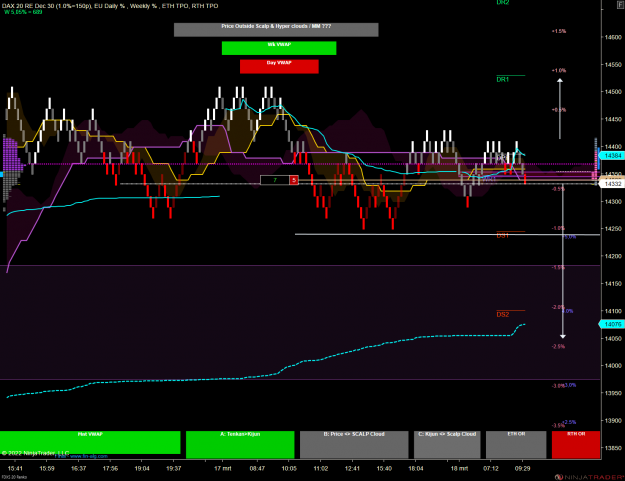Click the 15:40 time axis label
The width and height of the screenshot is (625, 481).
384,469
